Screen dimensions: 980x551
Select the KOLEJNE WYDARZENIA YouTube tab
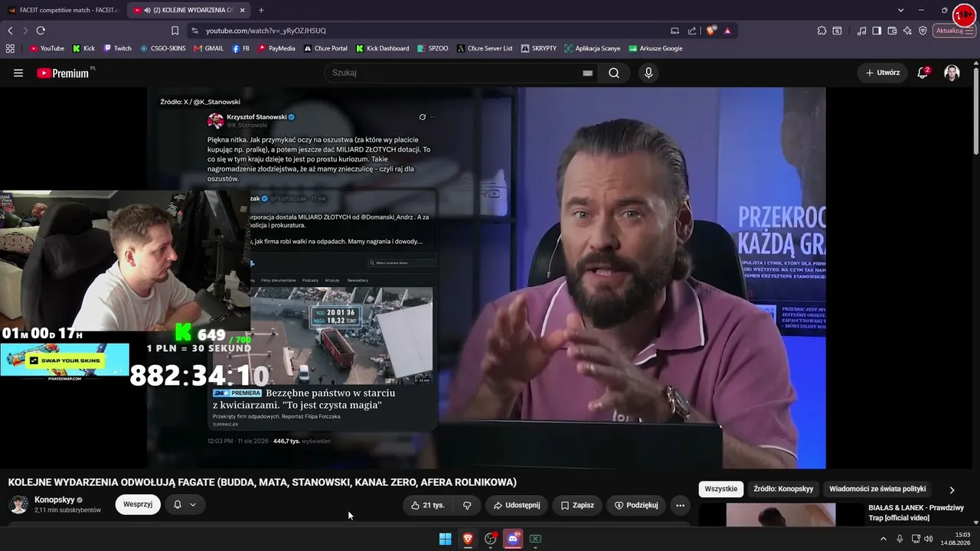tap(189, 10)
